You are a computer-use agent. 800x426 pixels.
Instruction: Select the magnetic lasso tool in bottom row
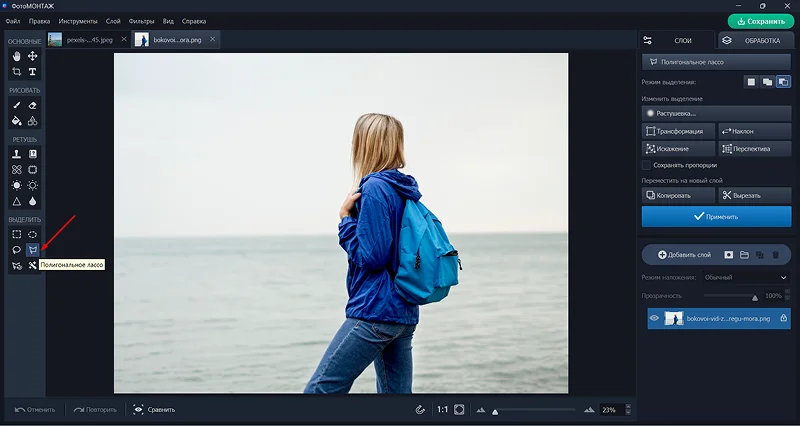point(17,265)
